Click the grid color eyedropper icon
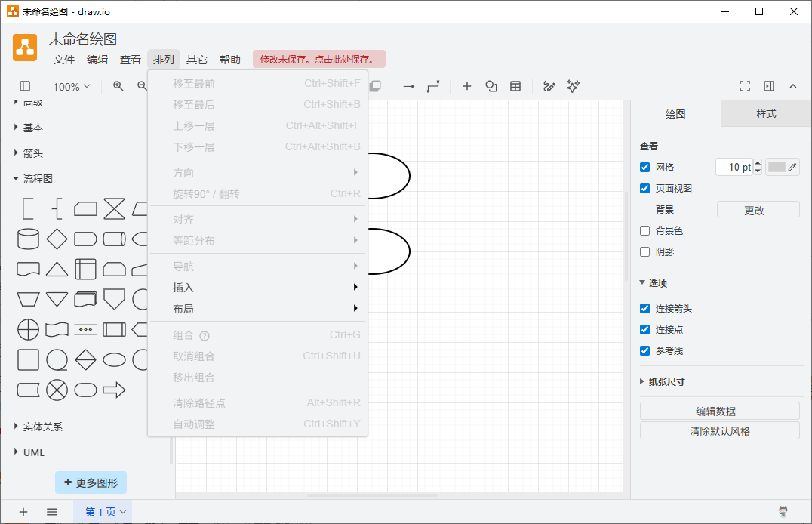Image resolution: width=812 pixels, height=524 pixels. pyautogui.click(x=792, y=167)
